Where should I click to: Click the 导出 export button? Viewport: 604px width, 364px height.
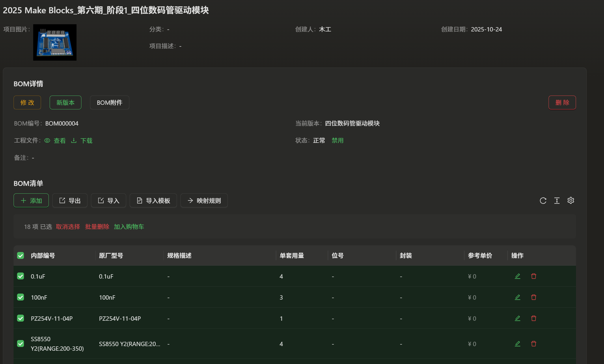pos(70,201)
